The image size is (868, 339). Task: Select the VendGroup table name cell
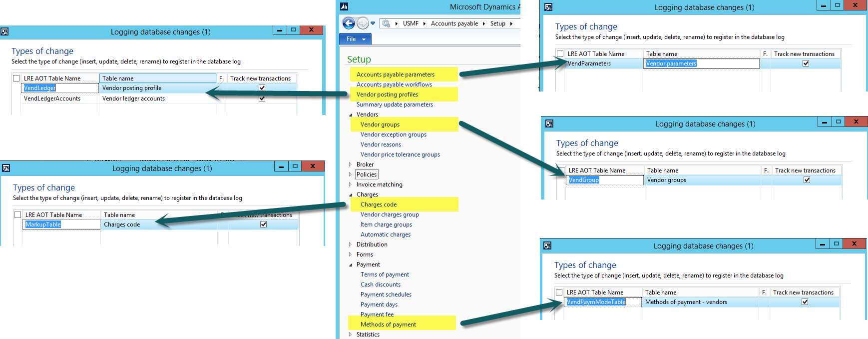pyautogui.click(x=583, y=180)
